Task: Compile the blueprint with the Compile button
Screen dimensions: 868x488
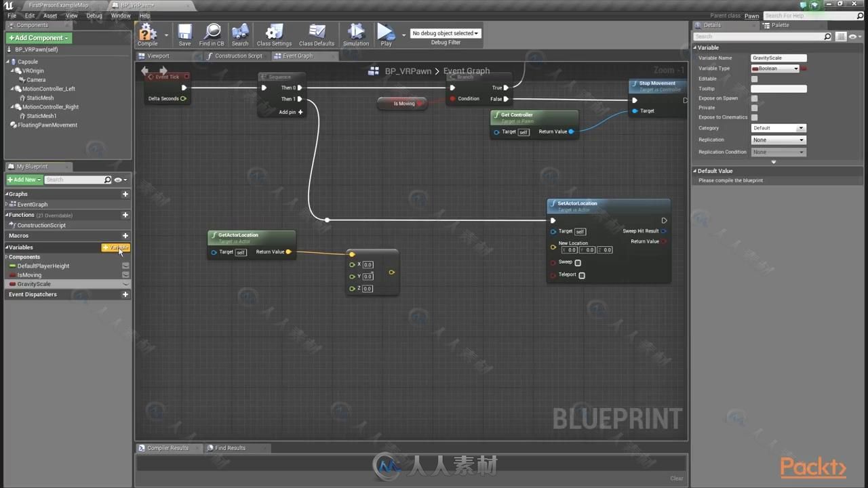Action: coord(147,35)
